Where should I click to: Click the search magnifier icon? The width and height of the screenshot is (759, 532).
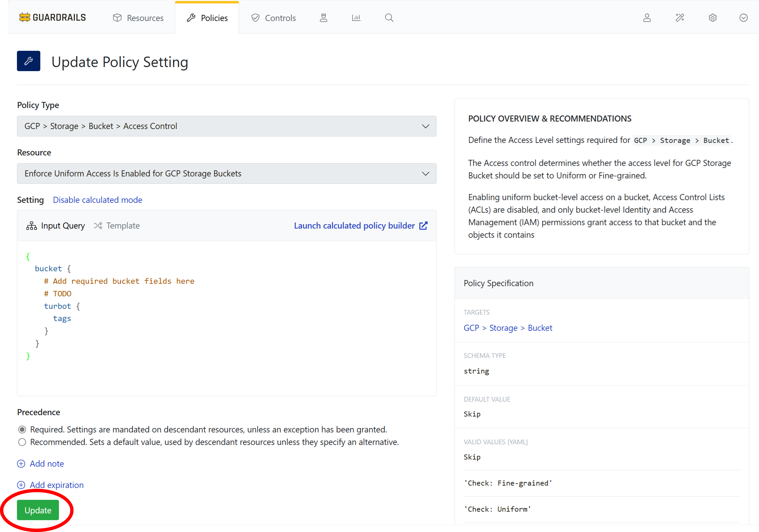point(389,17)
